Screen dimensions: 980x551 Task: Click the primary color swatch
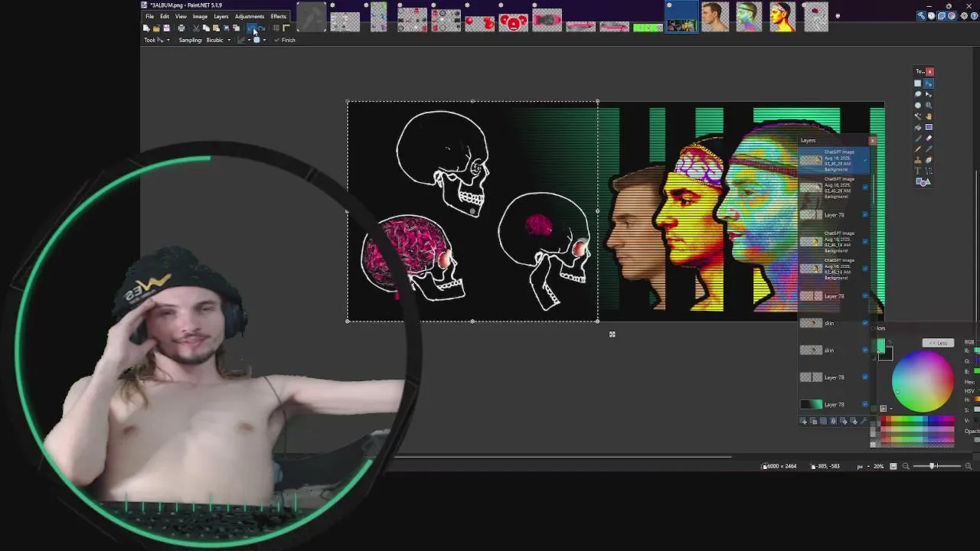tap(881, 347)
